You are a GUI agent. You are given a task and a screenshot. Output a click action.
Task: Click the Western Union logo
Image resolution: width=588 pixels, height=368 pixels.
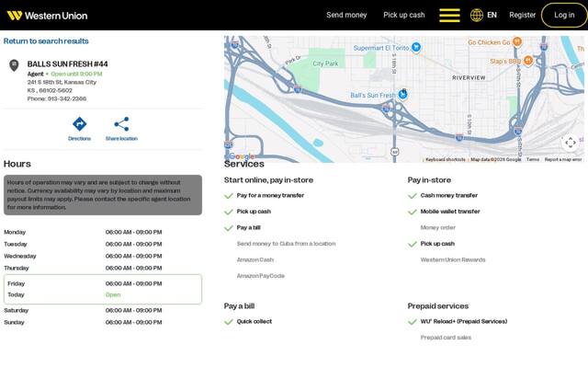[47, 16]
